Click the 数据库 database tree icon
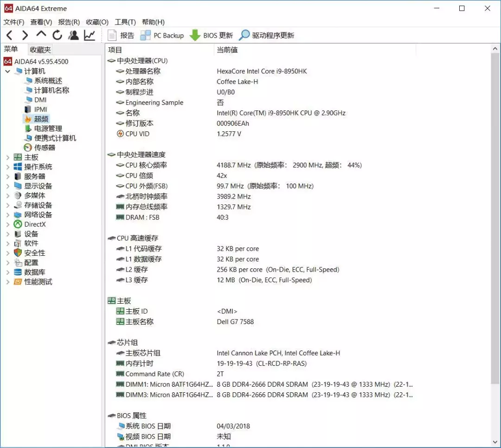Image resolution: width=501 pixels, height=448 pixels. (x=18, y=273)
